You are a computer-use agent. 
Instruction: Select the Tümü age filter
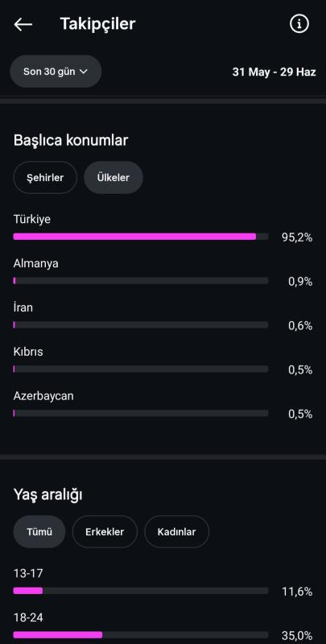[39, 532]
